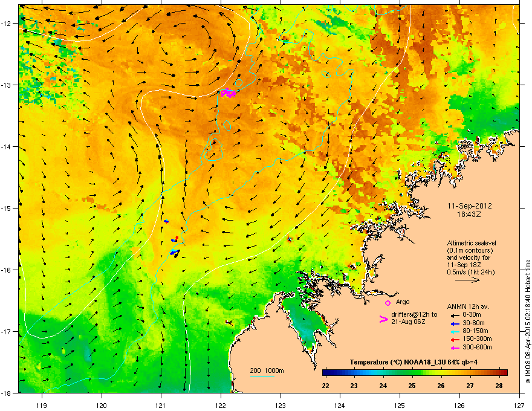Viewport: 532px width, 411px height.
Task: Click the '18:43Z' time text
Action: [x=469, y=215]
